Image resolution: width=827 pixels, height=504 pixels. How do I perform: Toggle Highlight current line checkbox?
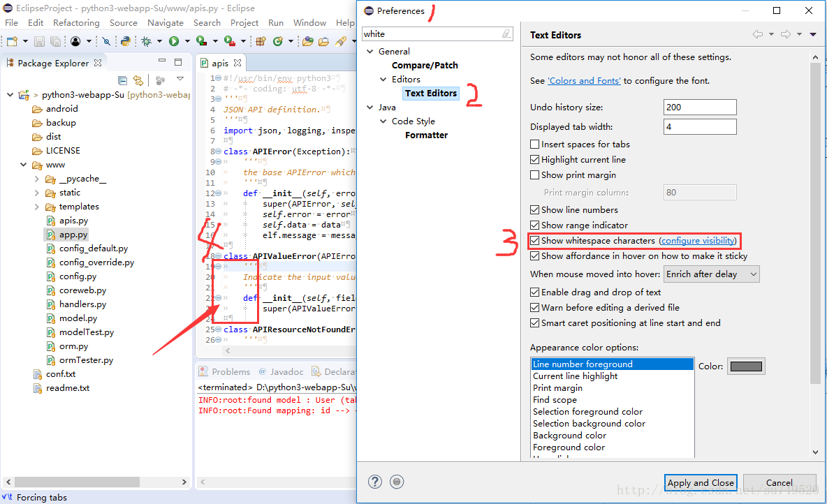click(535, 159)
